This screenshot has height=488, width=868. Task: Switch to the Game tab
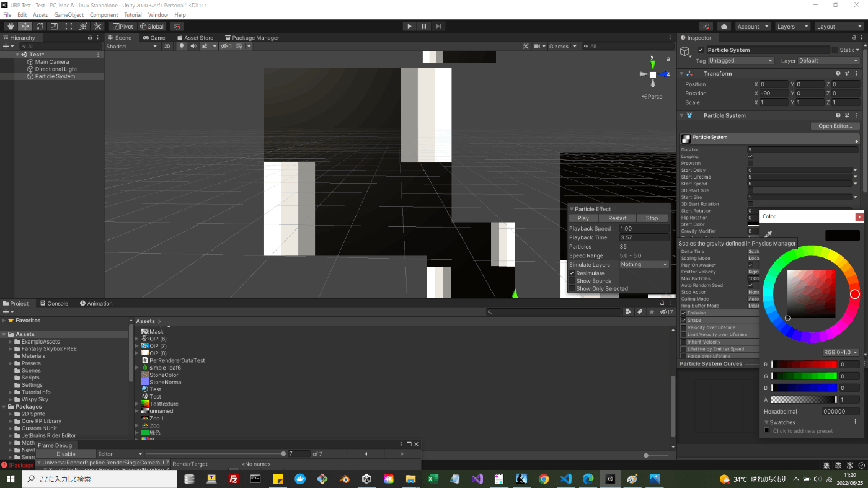pyautogui.click(x=154, y=37)
